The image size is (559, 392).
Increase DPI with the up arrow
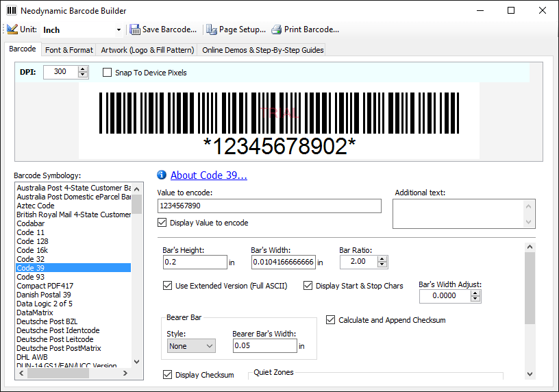83,69
